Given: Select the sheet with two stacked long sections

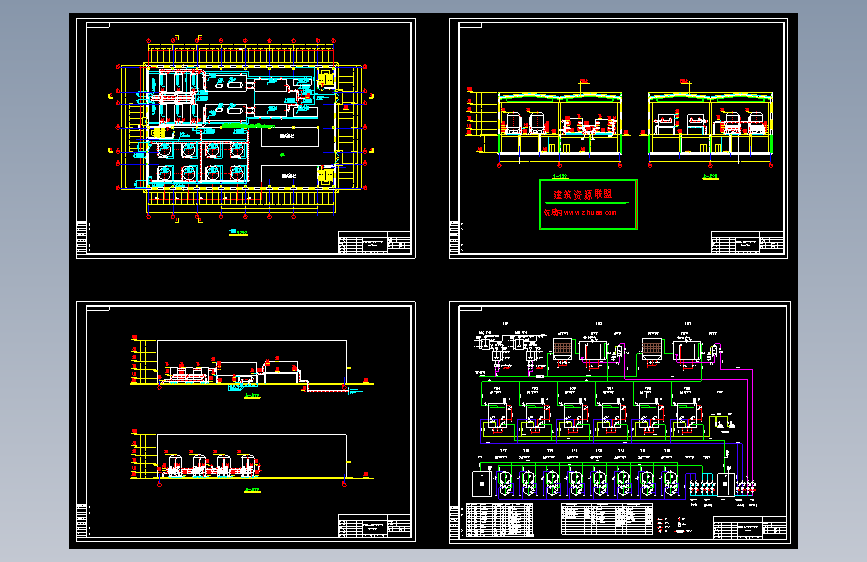Looking at the screenshot, I should [246, 422].
